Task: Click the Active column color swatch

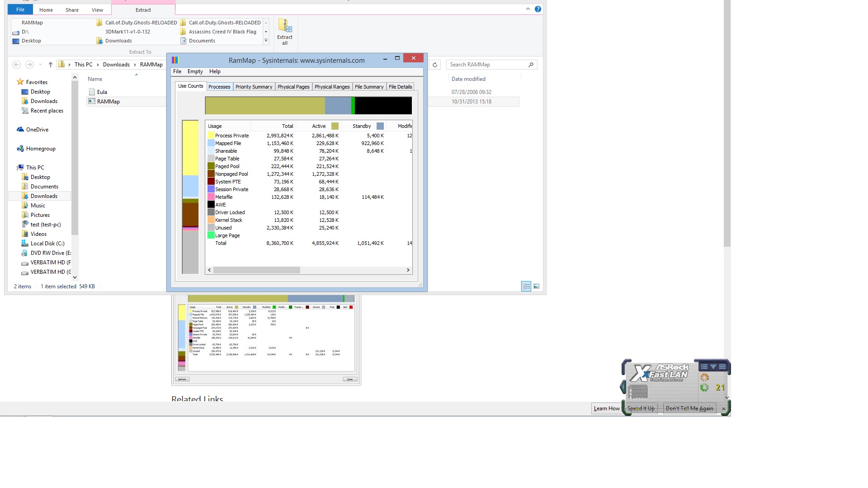Action: coord(335,126)
